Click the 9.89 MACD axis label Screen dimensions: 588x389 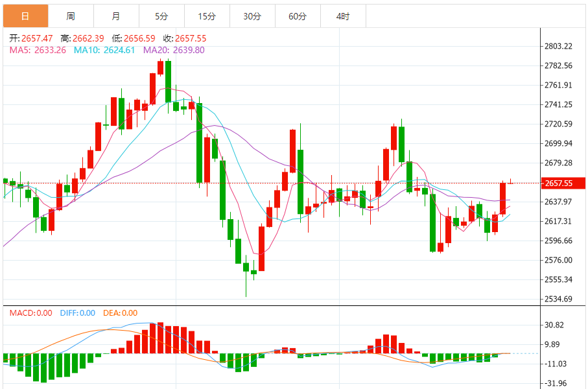tap(552, 344)
